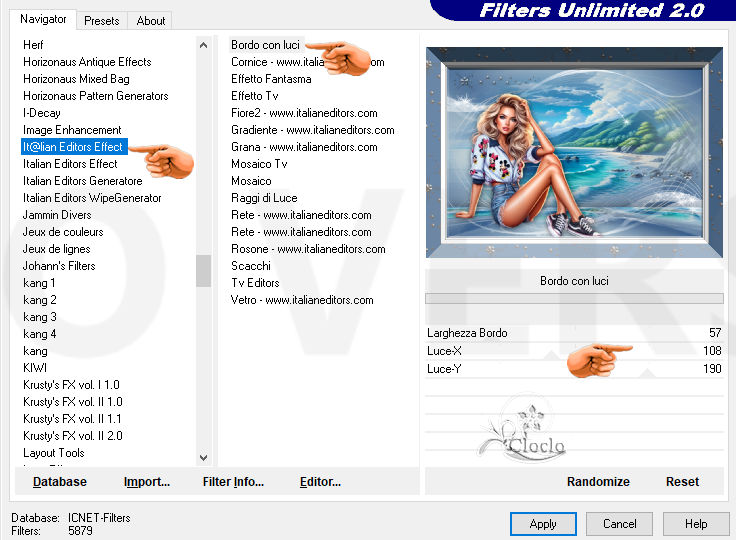Select Italian Editors WipeGenerator category
736x540 pixels.
click(92, 198)
